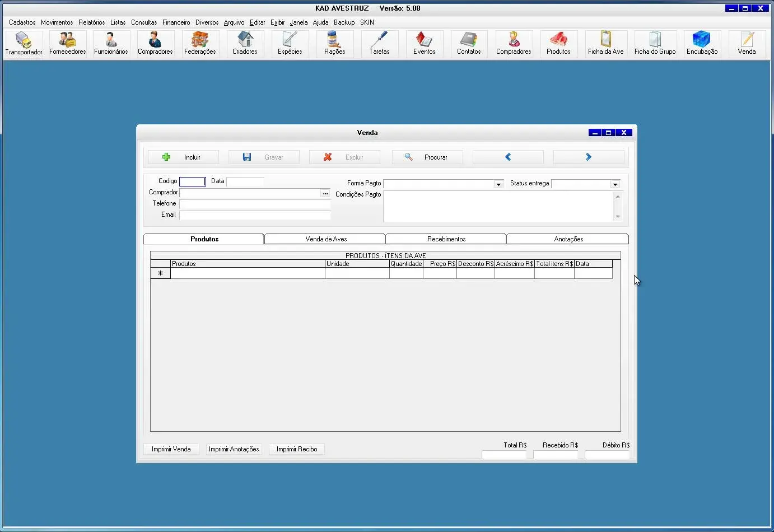Viewport: 774px width, 532px height.
Task: Launch the Encubação toolbar icon
Action: (702, 44)
